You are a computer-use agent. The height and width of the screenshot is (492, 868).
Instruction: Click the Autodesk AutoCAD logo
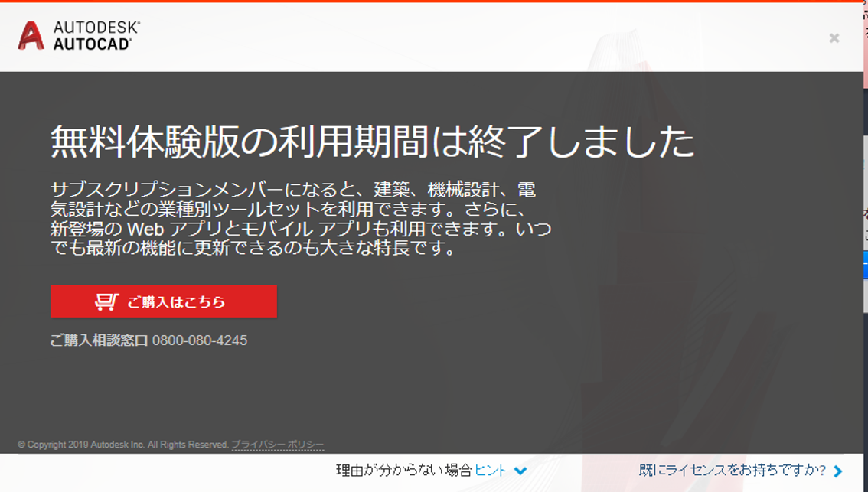click(x=79, y=36)
